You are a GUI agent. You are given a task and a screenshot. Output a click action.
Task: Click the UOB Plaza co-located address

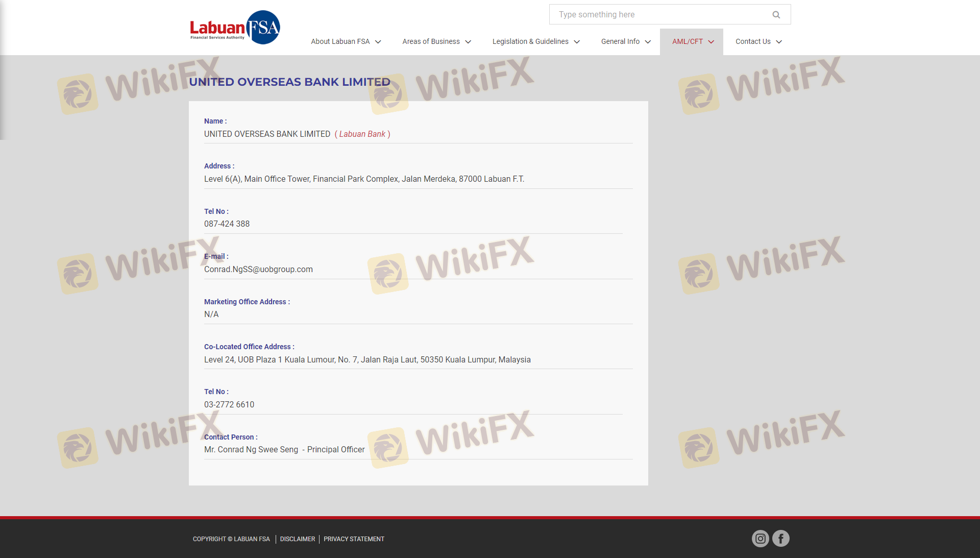pos(367,360)
